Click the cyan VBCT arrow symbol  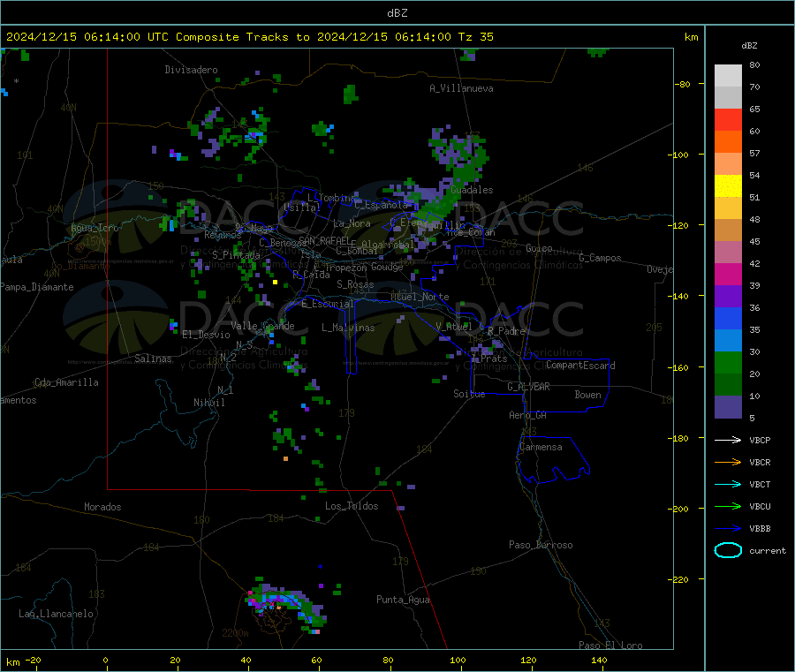point(728,484)
